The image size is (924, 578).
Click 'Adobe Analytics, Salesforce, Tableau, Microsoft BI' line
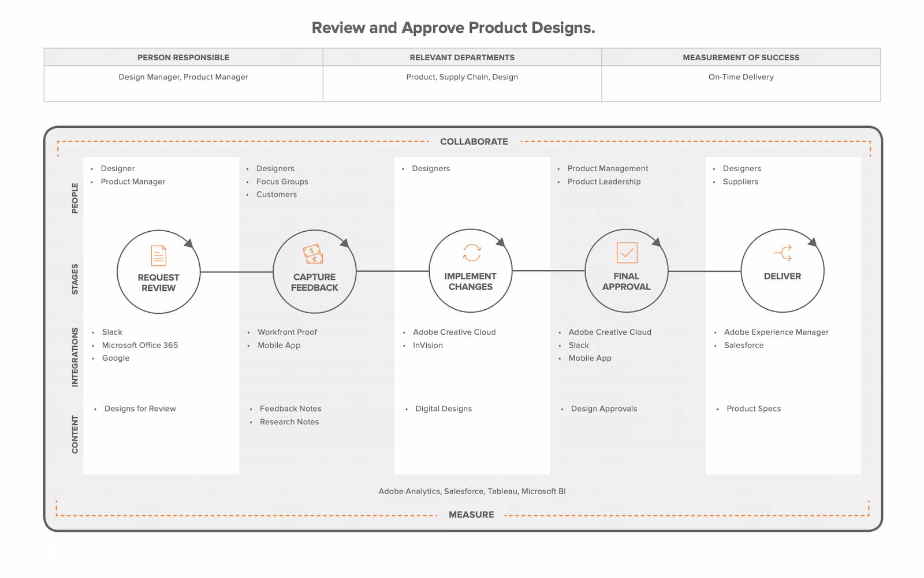[x=472, y=491]
